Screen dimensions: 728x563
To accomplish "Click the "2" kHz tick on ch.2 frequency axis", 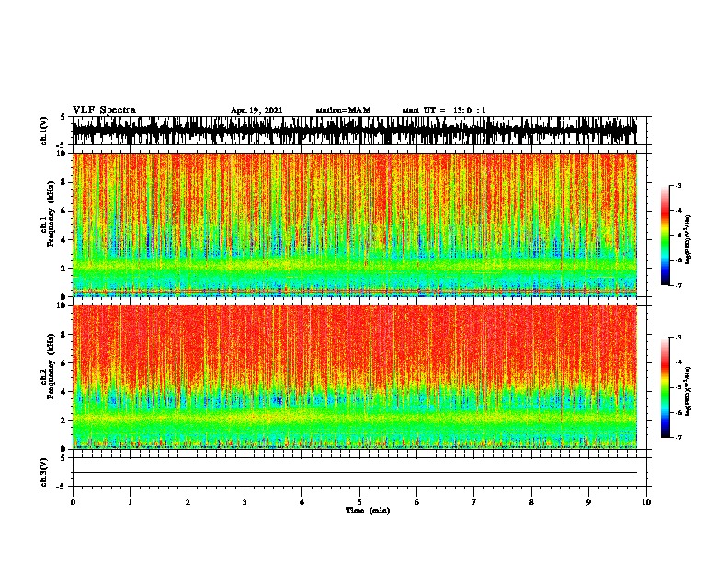I will pos(64,420).
